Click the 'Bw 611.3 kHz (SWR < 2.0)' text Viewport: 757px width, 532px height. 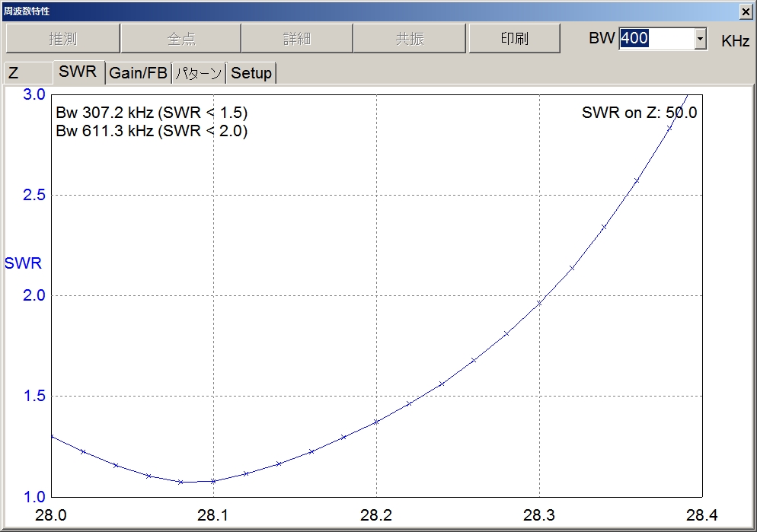pos(152,131)
